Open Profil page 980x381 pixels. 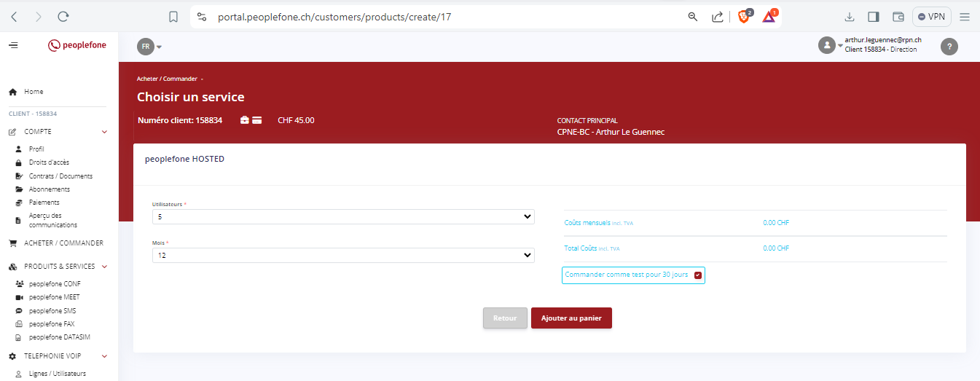tap(36, 149)
